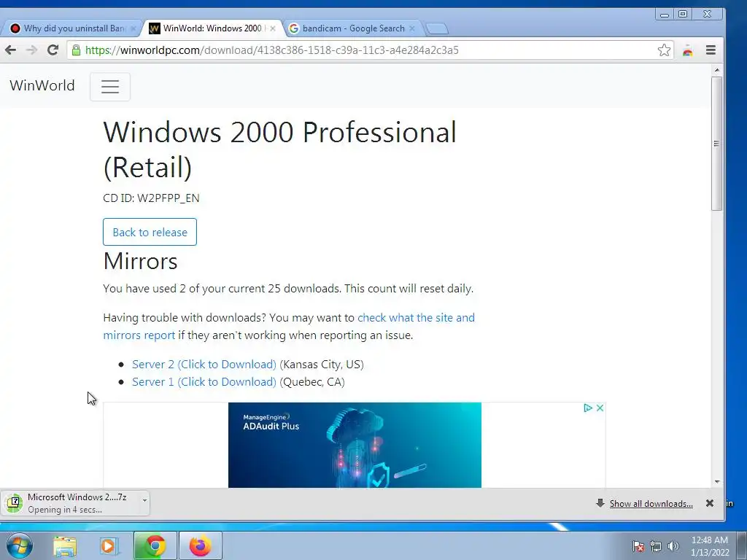The image size is (747, 560).
Task: Close the Why did you uninstall Bandicam tab
Action: (x=133, y=28)
